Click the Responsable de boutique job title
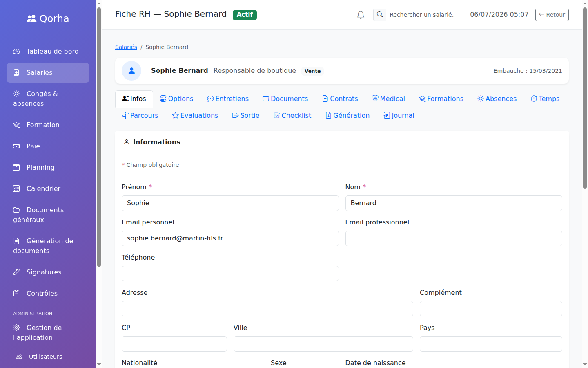 [x=255, y=70]
